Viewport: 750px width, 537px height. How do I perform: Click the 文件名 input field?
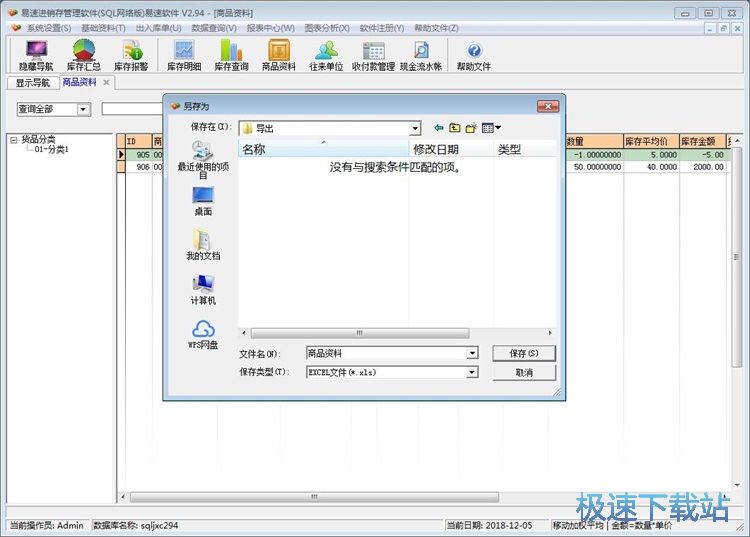click(x=386, y=353)
